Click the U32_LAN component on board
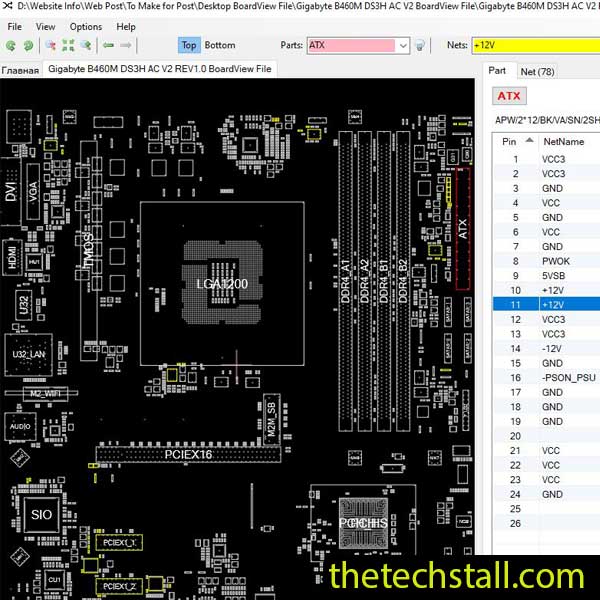600x600 pixels. (x=29, y=354)
